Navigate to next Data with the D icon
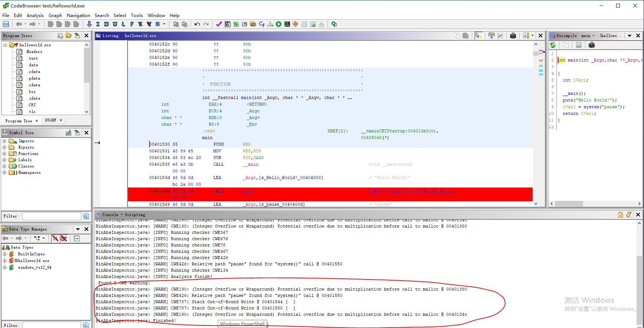This screenshot has width=644, height=328. 106,24
